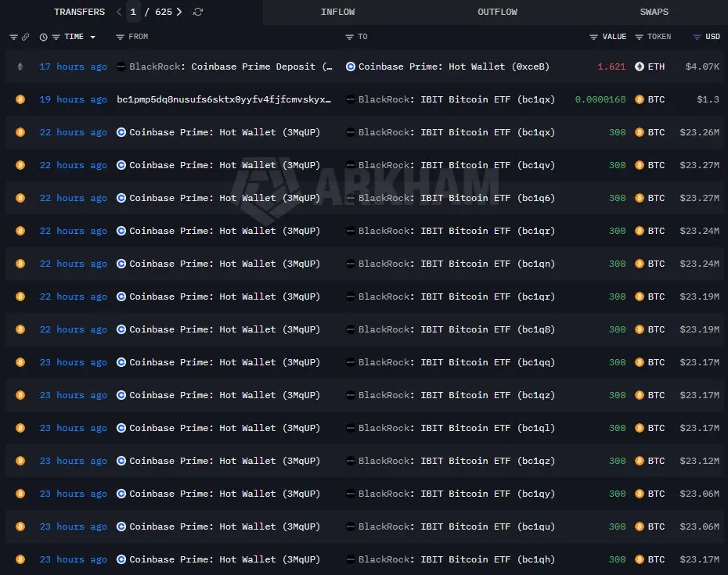Open the TIME column filter icon
The image size is (728, 575).
(x=56, y=37)
